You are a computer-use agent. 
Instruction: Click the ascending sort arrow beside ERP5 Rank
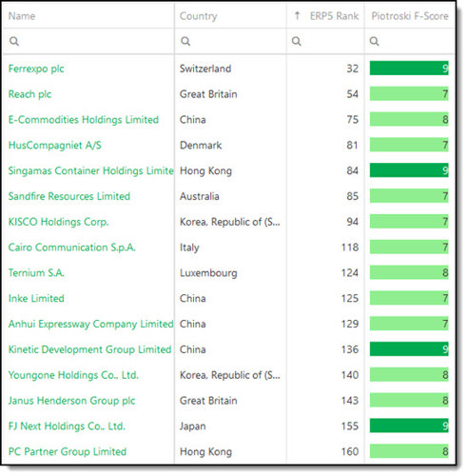click(297, 15)
